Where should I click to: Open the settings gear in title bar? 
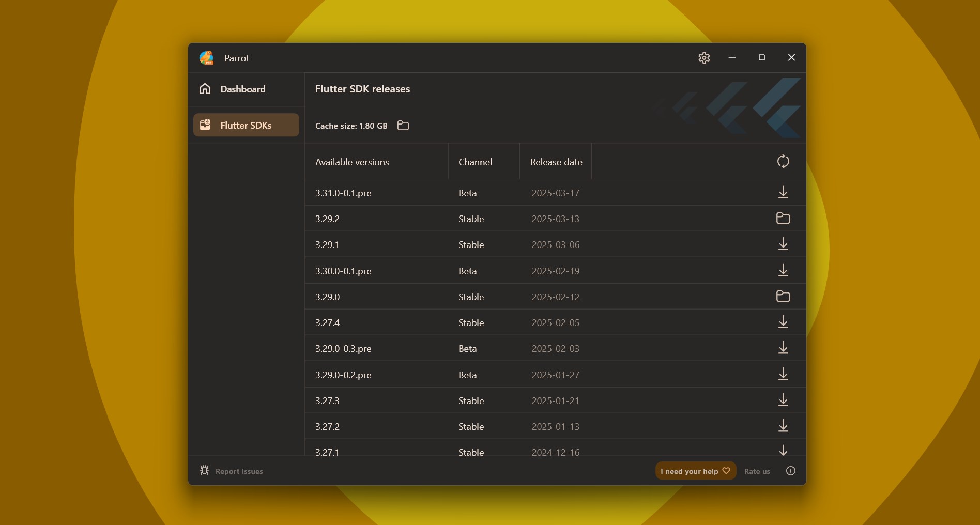pyautogui.click(x=704, y=58)
